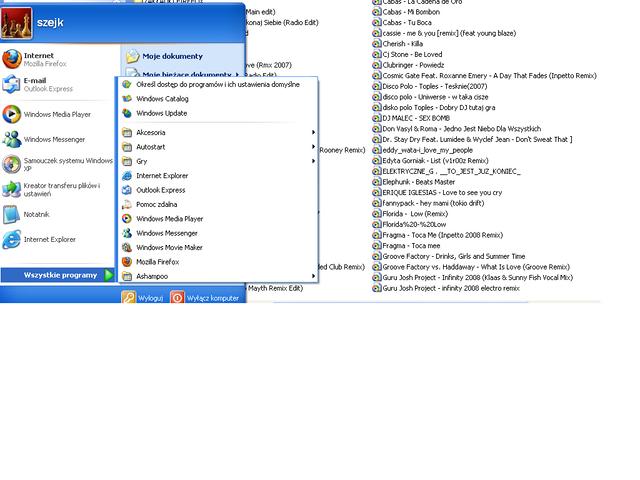Click the Internet Mozilla Firefox label

point(45,60)
